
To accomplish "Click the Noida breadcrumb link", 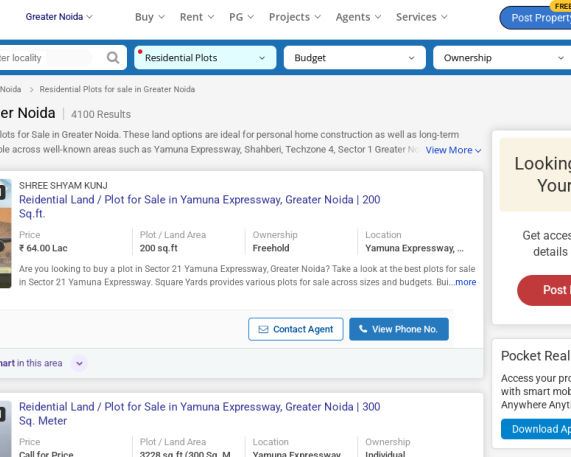I will tap(11, 89).
